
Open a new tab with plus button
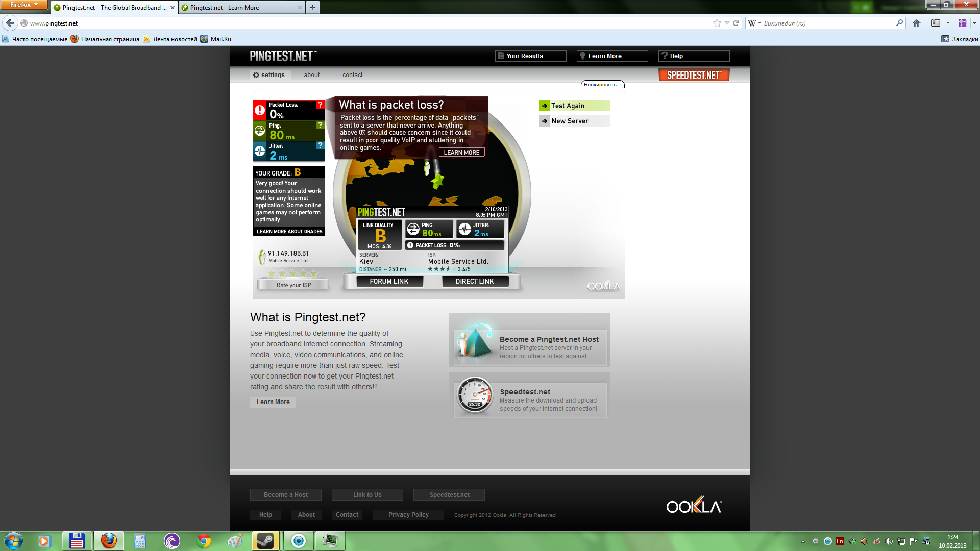click(x=313, y=8)
